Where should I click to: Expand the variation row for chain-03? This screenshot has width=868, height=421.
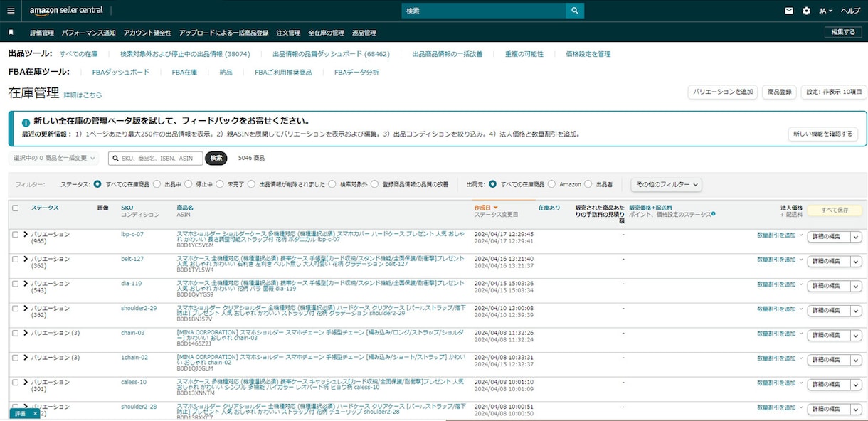click(x=26, y=333)
